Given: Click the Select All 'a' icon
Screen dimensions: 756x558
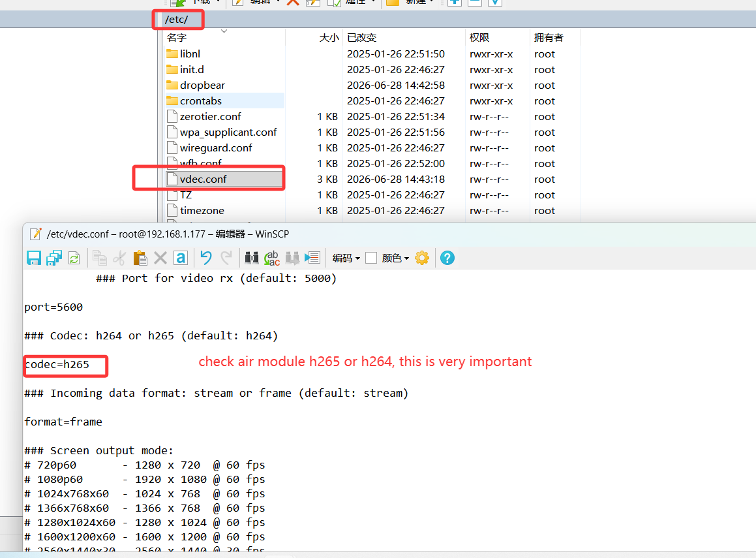Looking at the screenshot, I should 181,258.
